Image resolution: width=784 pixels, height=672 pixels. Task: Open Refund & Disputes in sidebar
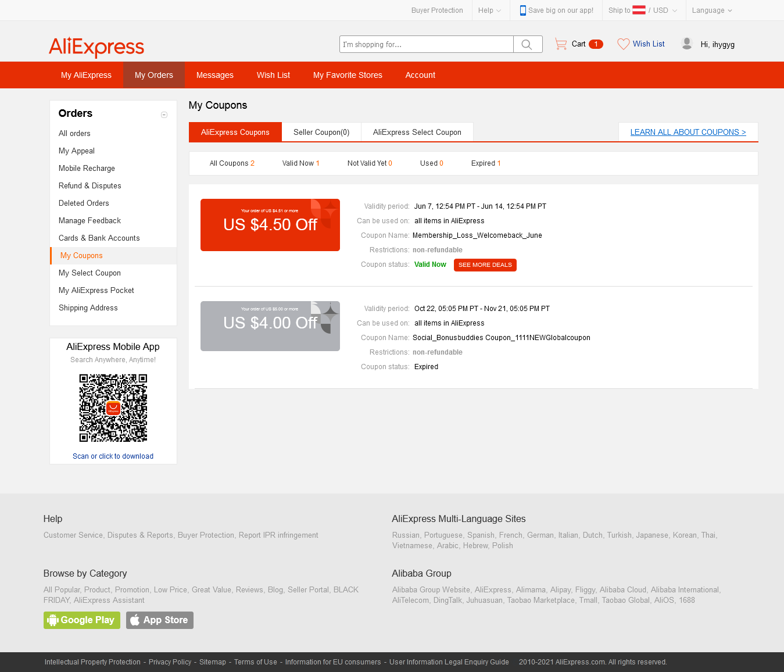pyautogui.click(x=90, y=185)
